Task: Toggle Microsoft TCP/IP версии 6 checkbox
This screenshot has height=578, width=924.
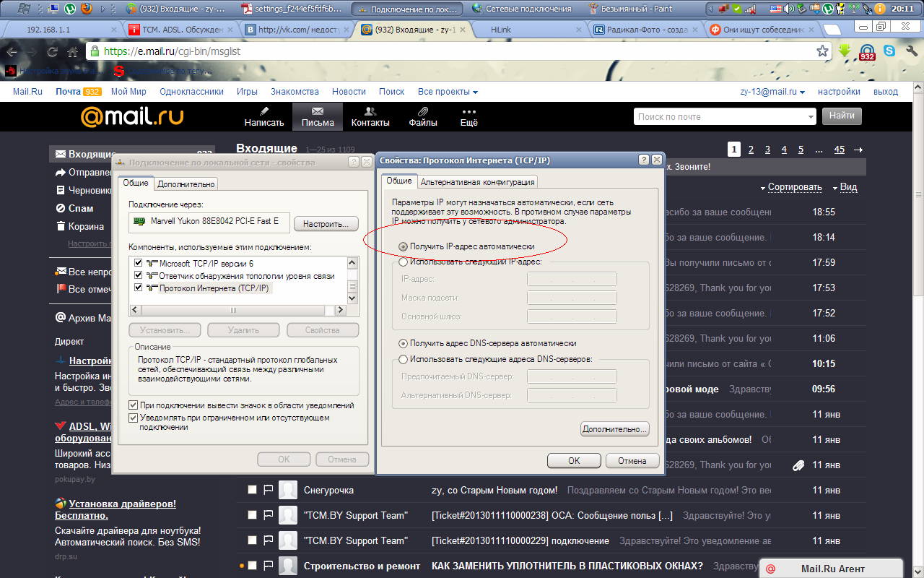Action: 139,264
